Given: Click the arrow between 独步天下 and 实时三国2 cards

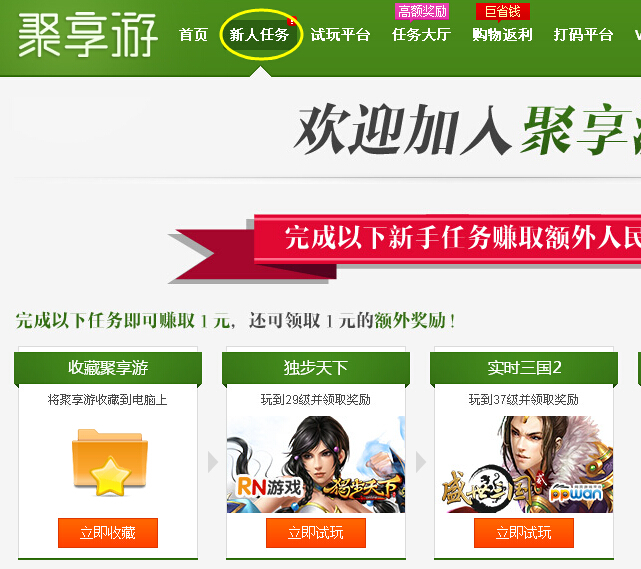Looking at the screenshot, I should coord(421,462).
